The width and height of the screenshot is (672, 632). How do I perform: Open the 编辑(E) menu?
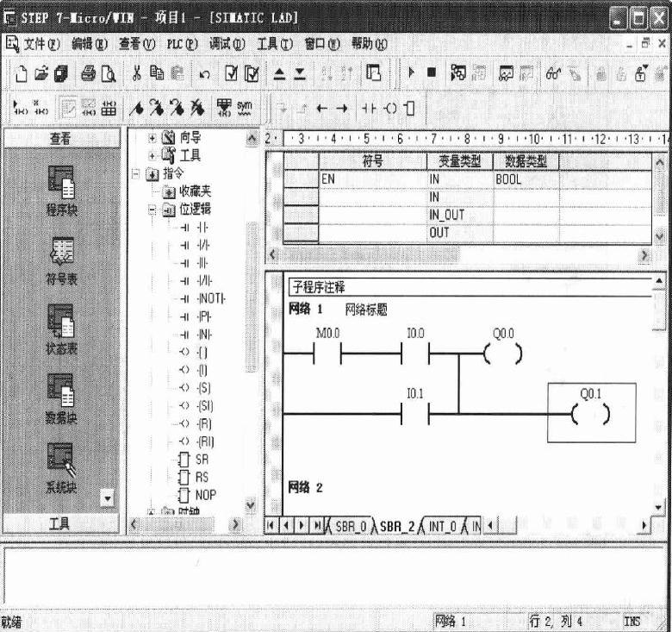point(89,44)
